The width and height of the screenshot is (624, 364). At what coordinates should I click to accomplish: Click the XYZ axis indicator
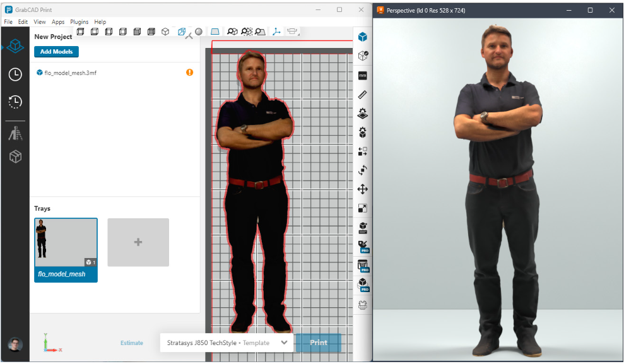52,343
